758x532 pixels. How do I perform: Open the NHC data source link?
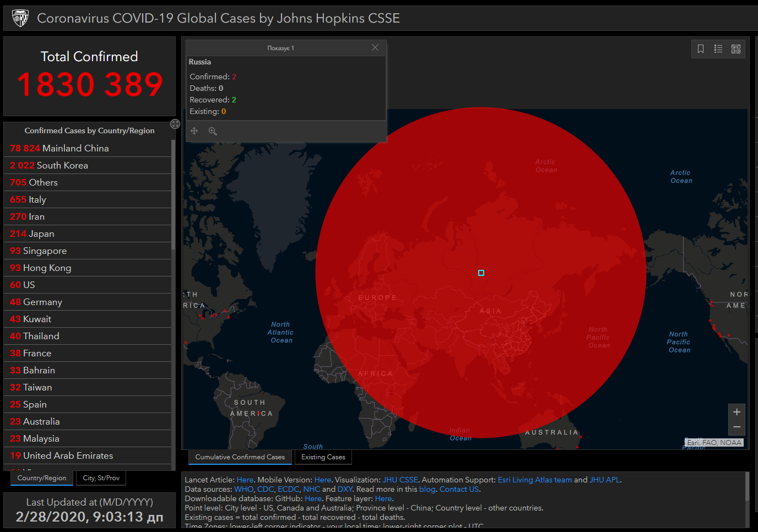(311, 489)
